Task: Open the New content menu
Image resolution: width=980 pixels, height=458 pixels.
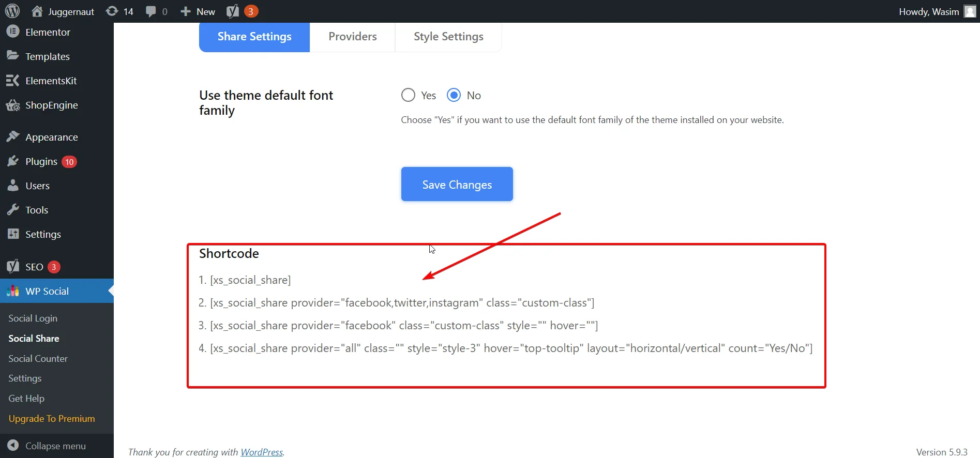Action: (198, 11)
